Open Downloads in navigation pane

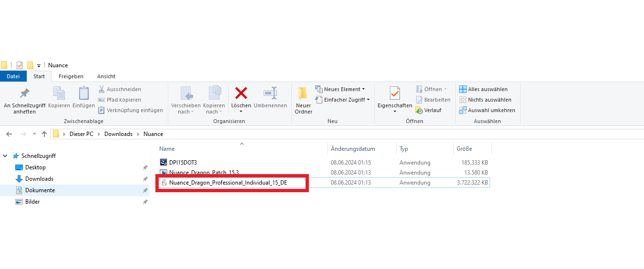coord(39,179)
